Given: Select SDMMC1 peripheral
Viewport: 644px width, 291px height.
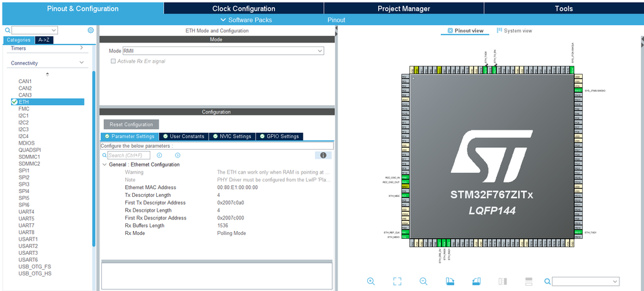Looking at the screenshot, I should click(x=29, y=157).
